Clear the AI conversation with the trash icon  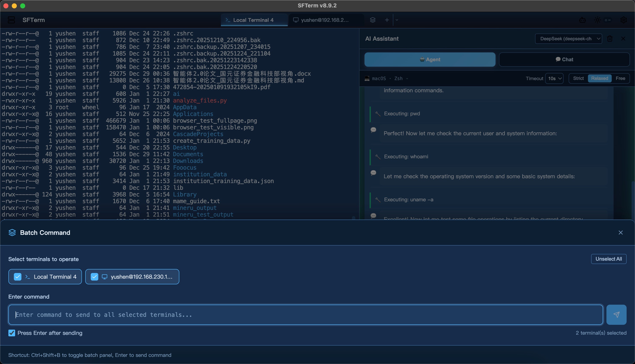pyautogui.click(x=610, y=39)
